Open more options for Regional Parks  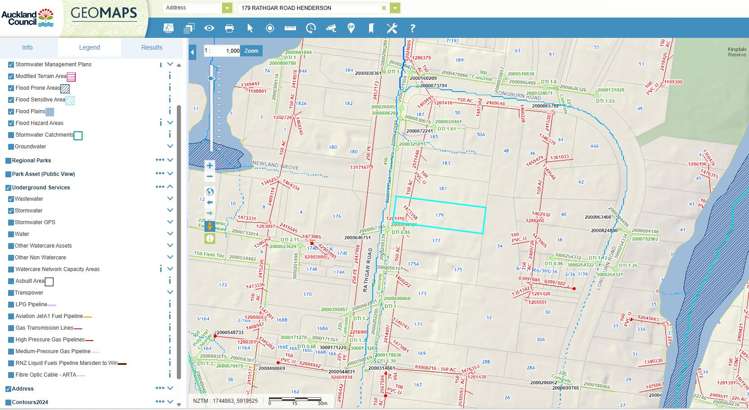(x=160, y=160)
